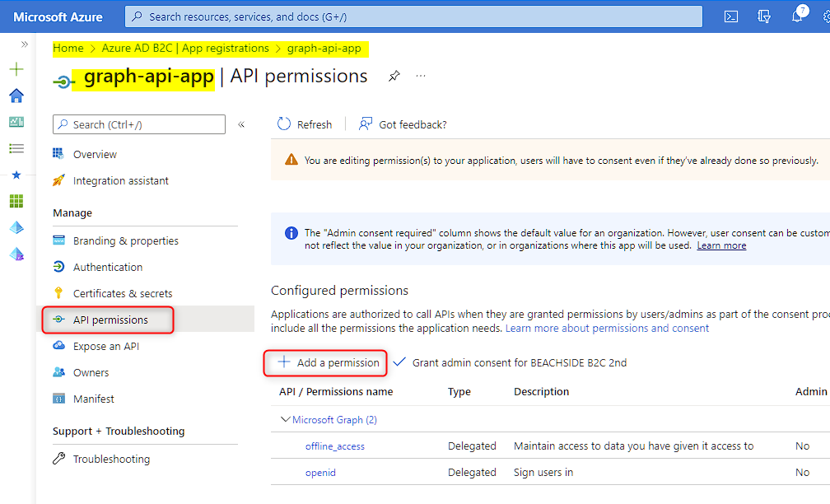830x504 pixels.
Task: Open the Authentication page
Action: click(x=107, y=268)
